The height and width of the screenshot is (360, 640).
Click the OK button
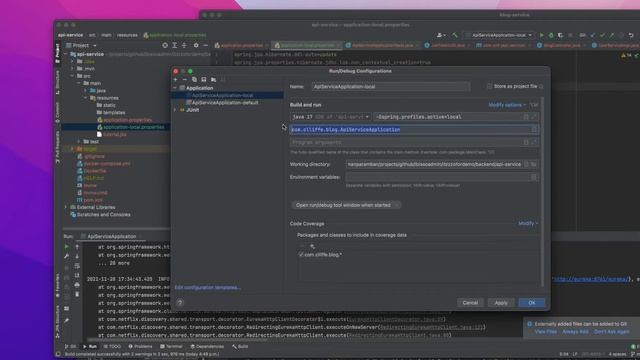point(531,303)
